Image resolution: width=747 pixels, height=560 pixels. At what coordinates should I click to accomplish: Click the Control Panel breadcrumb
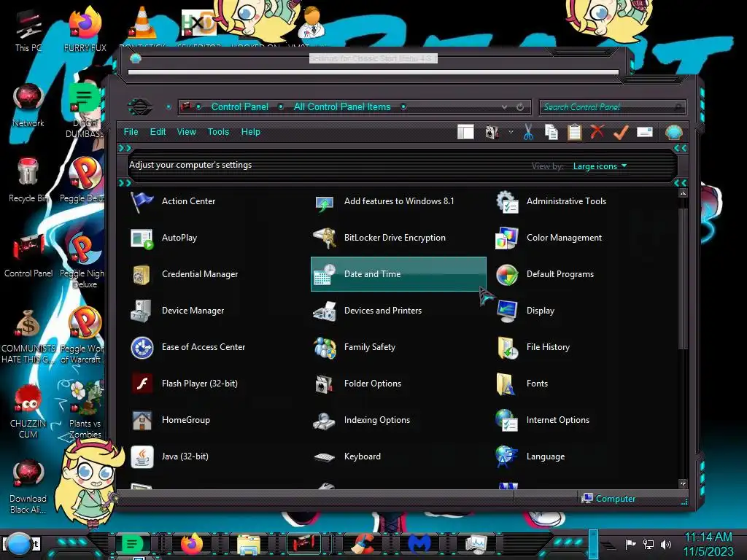click(x=239, y=106)
